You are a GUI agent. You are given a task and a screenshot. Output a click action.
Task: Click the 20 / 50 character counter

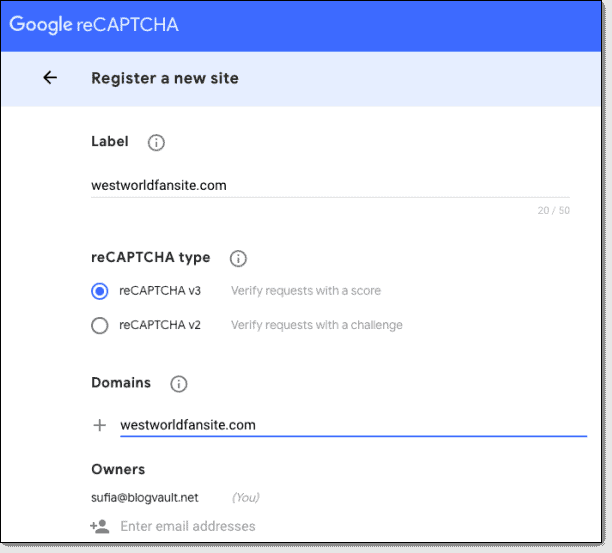(553, 211)
